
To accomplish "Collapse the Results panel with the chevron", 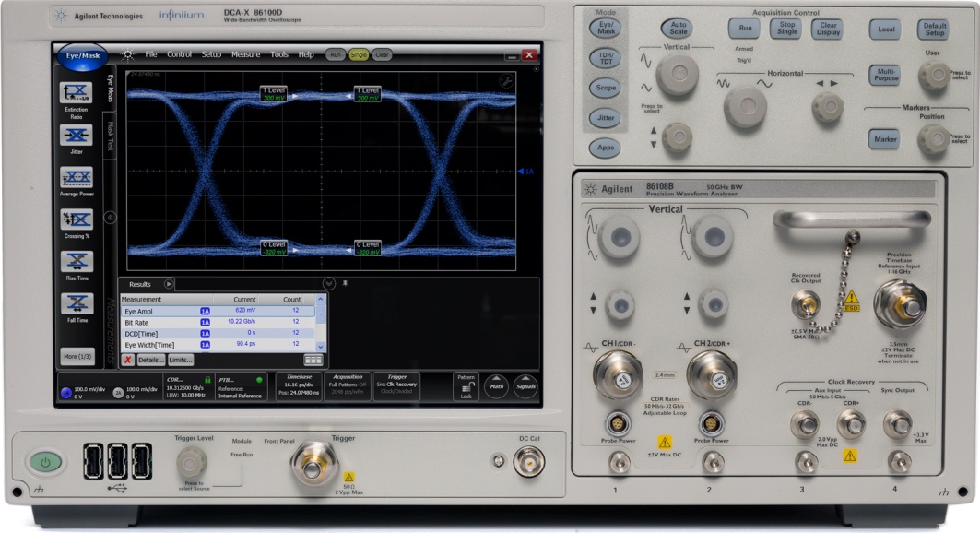I will click(x=329, y=284).
